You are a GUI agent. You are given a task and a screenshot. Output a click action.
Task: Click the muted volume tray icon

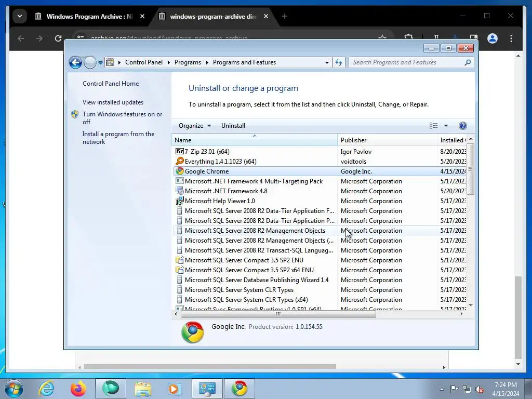tap(480, 389)
